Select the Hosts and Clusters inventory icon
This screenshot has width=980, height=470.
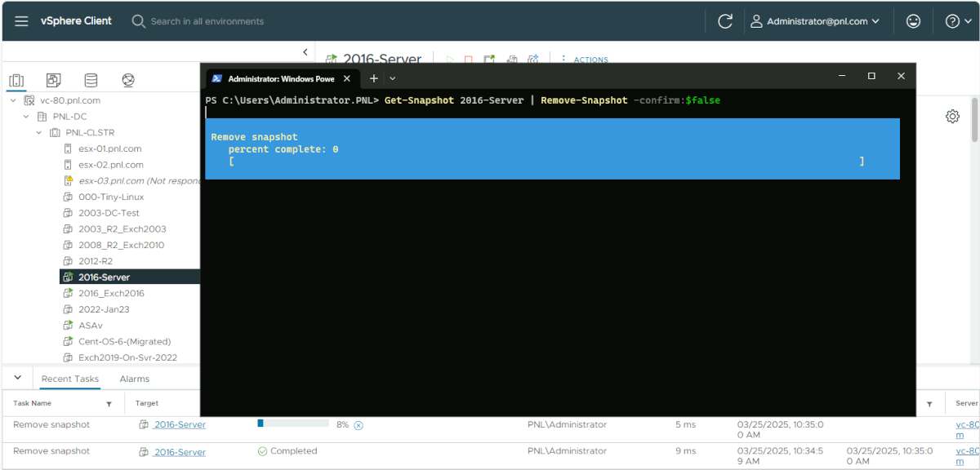[x=16, y=80]
